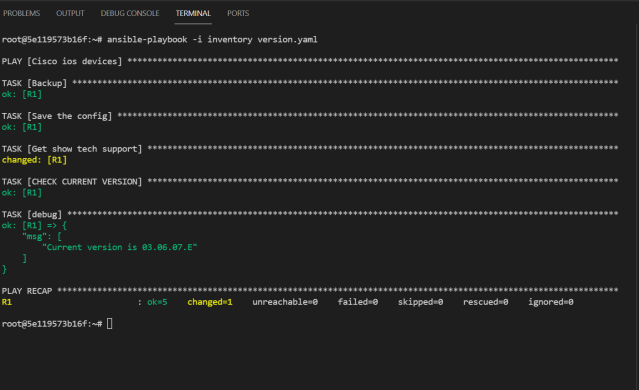Click the ok: [R1] under CHECK CURRENT VERSION
The image size is (639, 390).
click(x=22, y=192)
